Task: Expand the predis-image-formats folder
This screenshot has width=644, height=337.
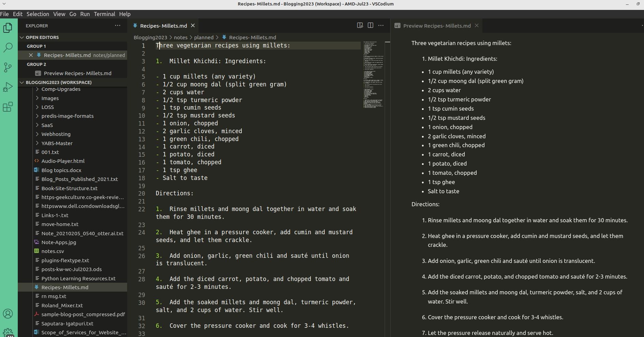Action: click(37, 116)
